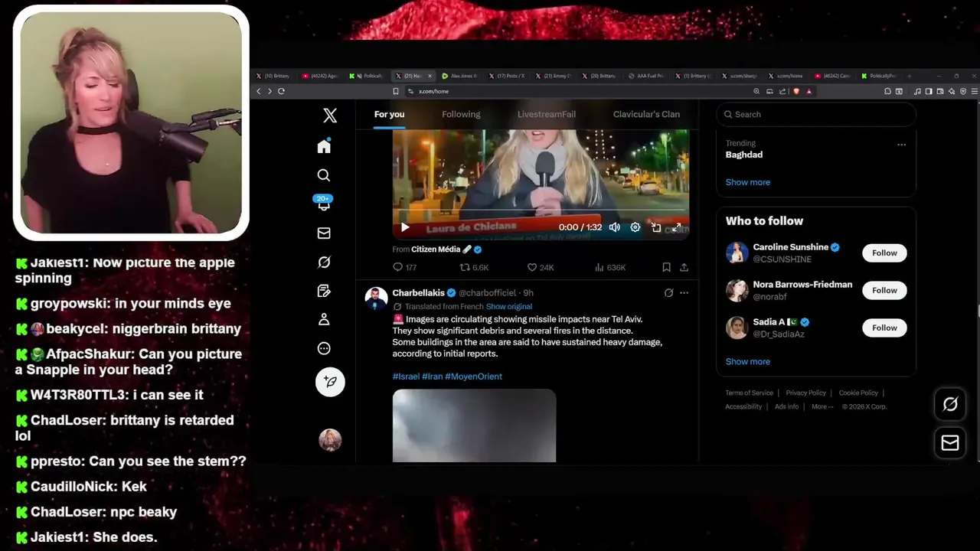Open Charbellakis profile avatar
The image size is (980, 551).
pos(376,298)
